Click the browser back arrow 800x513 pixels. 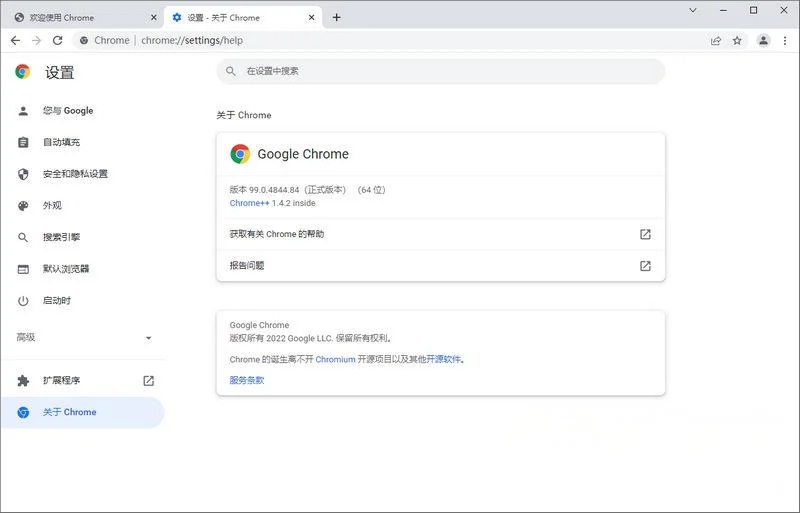(x=15, y=40)
